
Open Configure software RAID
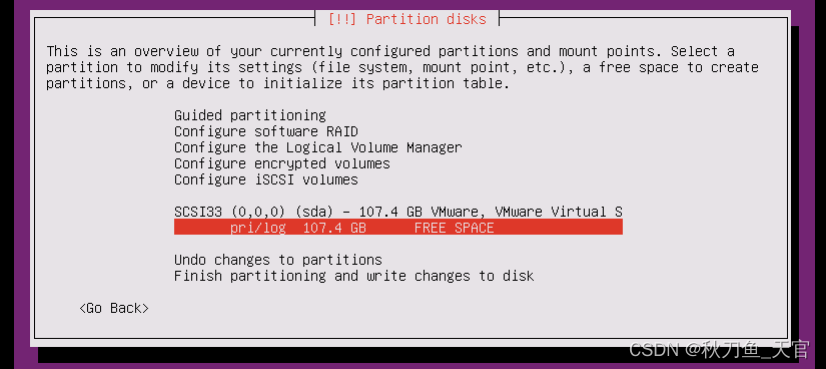[x=266, y=131]
